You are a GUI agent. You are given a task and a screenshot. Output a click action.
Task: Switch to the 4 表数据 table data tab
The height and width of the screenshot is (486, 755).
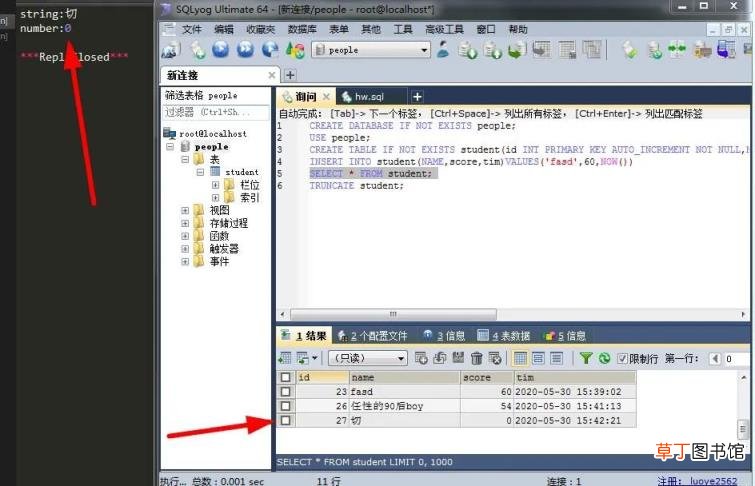click(x=504, y=336)
